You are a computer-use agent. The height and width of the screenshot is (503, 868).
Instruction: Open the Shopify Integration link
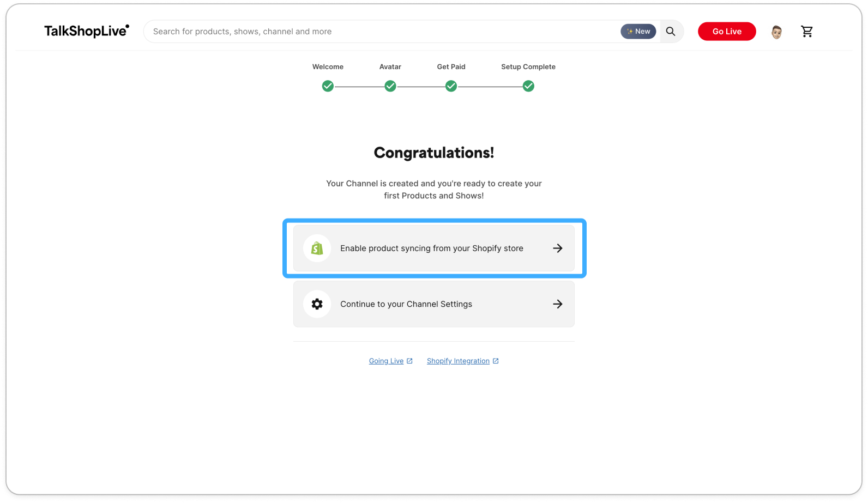(458, 361)
